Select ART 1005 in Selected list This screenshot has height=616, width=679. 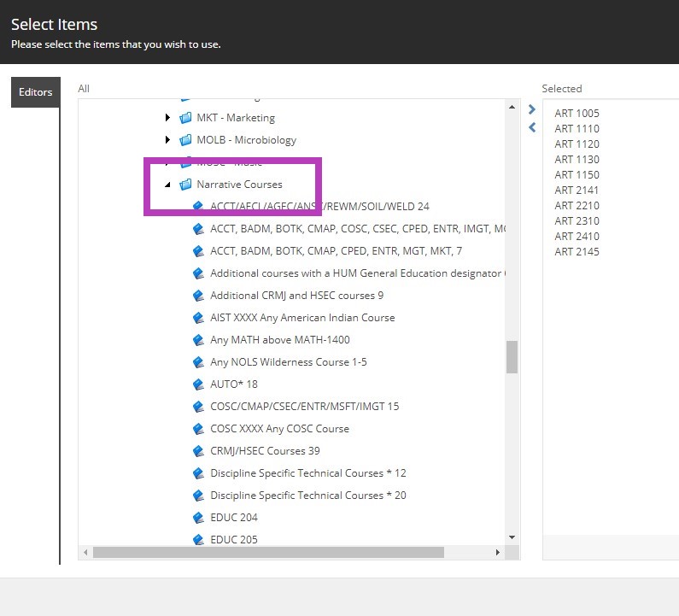click(x=577, y=114)
